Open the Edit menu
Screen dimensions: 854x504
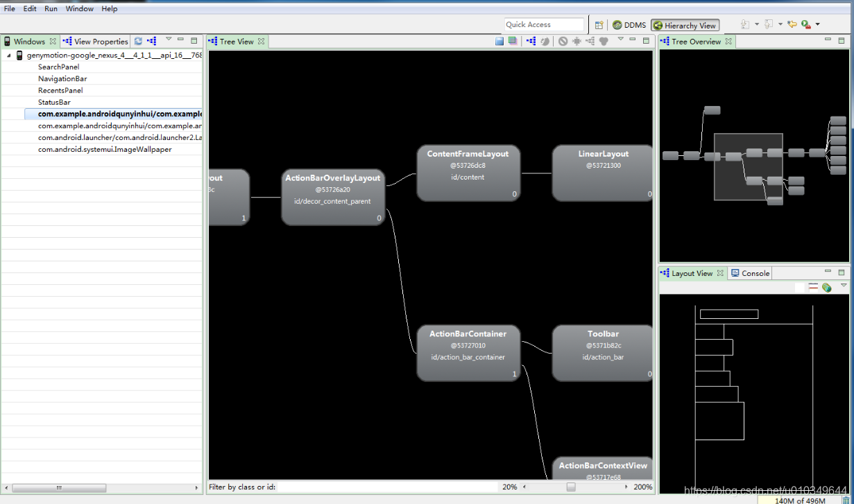click(30, 8)
